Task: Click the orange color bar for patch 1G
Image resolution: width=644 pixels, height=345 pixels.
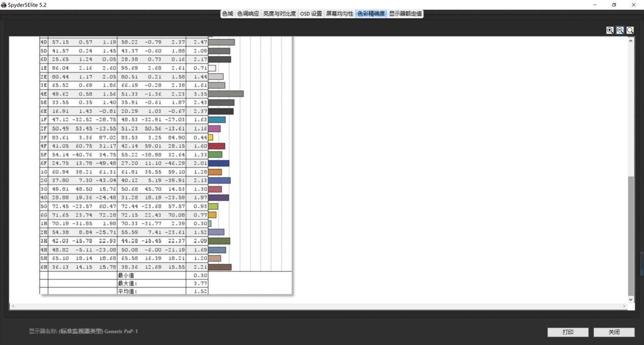Action: (x=215, y=172)
